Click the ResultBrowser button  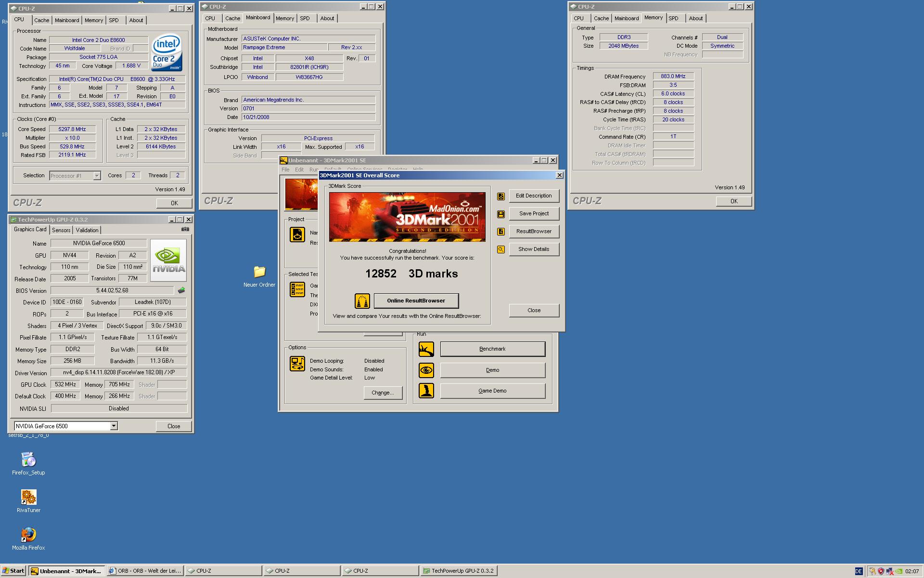[x=534, y=232]
